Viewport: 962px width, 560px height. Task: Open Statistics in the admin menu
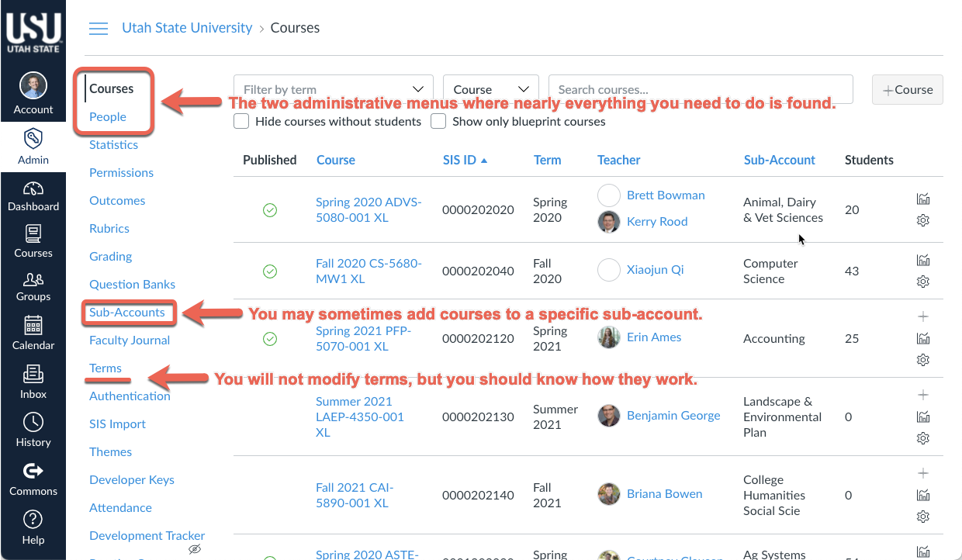click(113, 144)
